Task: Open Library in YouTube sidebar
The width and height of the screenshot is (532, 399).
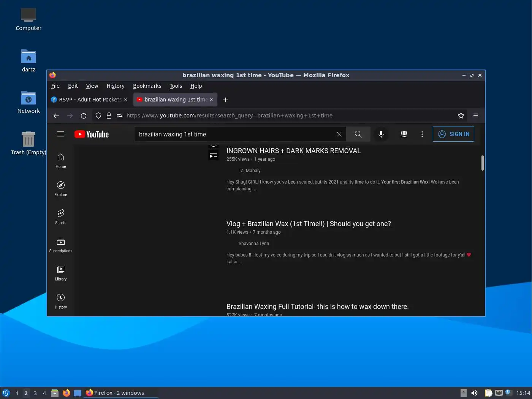Action: 61,273
